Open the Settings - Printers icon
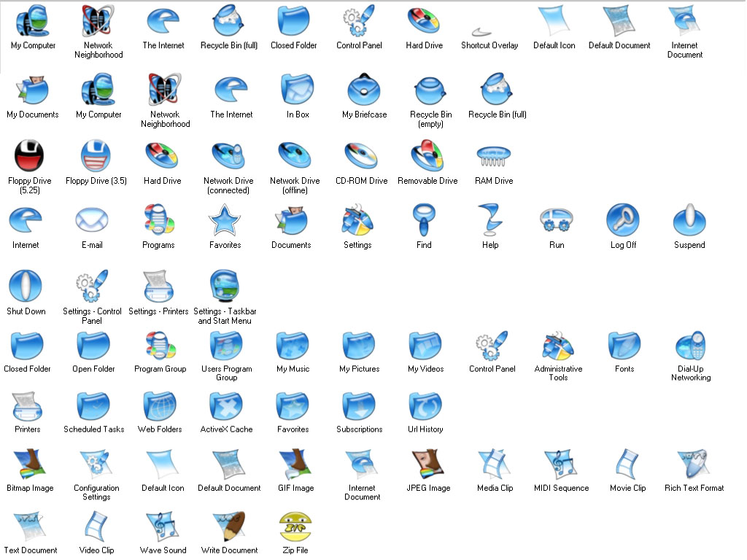The image size is (747, 560). click(158, 285)
